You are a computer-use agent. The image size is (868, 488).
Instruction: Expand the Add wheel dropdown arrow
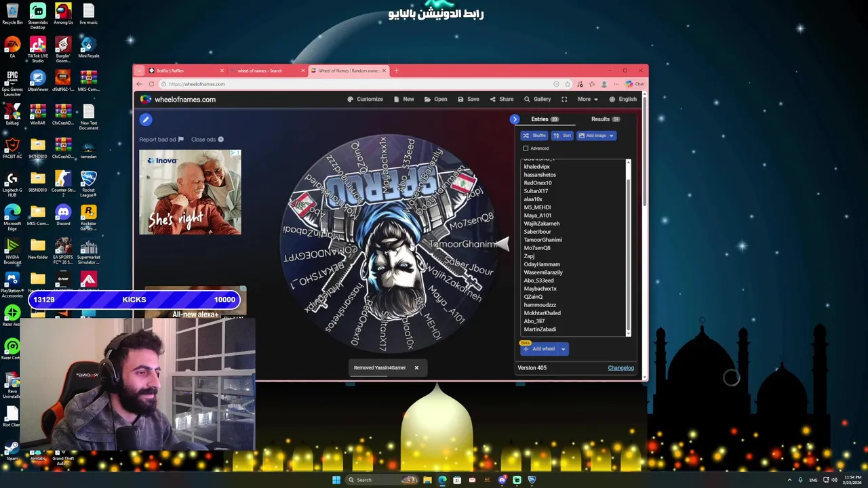coord(563,349)
